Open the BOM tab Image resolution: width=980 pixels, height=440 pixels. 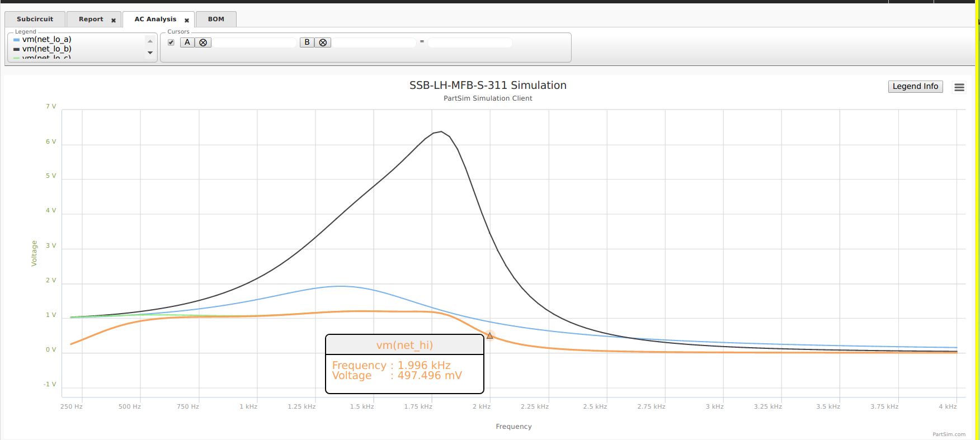coord(216,19)
